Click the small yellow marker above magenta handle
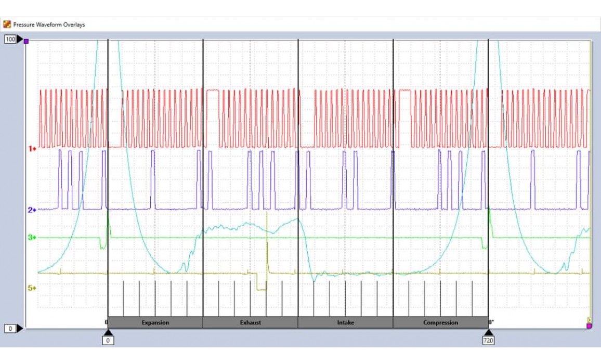Viewport: 601px width, 364px height. (x=589, y=319)
